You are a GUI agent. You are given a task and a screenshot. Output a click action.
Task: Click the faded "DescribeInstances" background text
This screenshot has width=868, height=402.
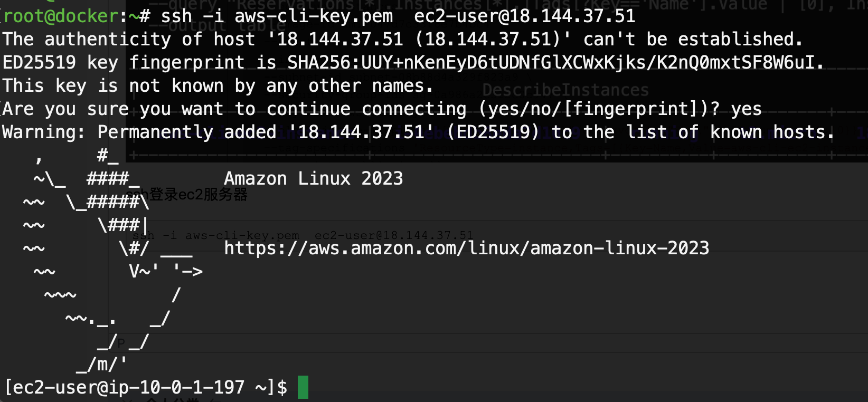tap(565, 90)
